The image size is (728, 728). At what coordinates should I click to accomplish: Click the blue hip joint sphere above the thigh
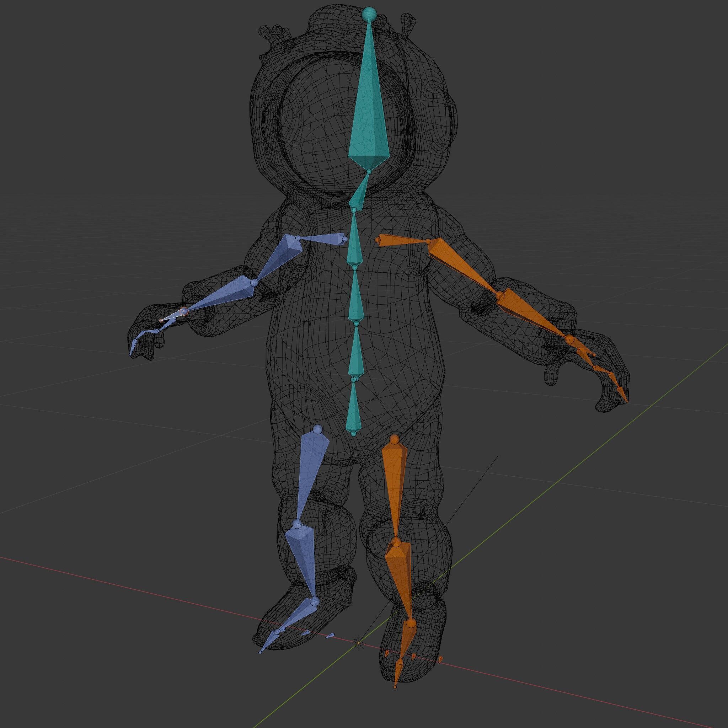318,429
